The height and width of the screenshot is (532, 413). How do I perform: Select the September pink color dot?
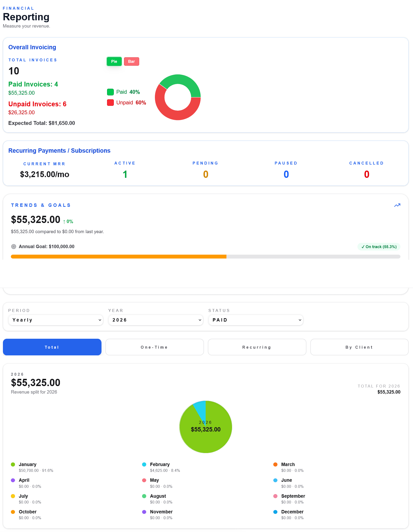[275, 496]
